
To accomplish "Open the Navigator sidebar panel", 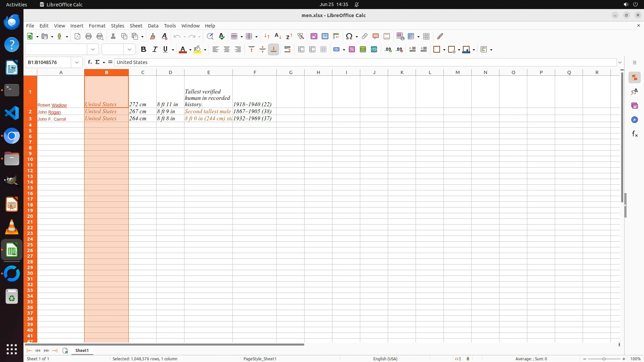I will click(635, 120).
